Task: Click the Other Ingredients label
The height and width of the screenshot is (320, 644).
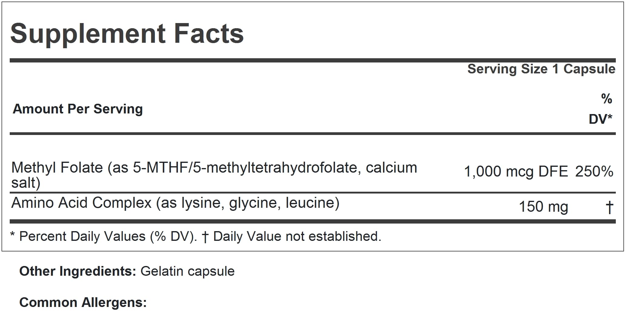Action: 78,271
